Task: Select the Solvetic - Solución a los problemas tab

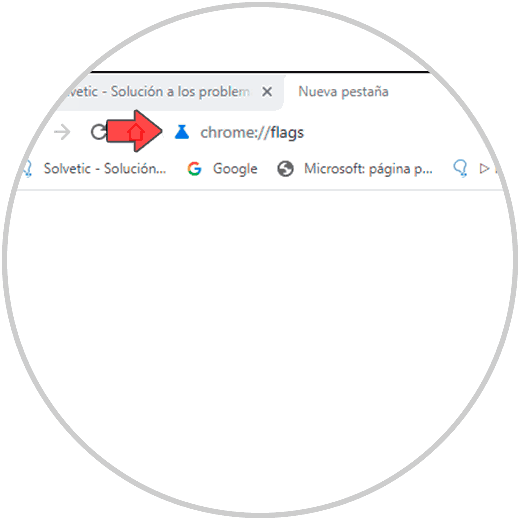Action: pyautogui.click(x=157, y=92)
